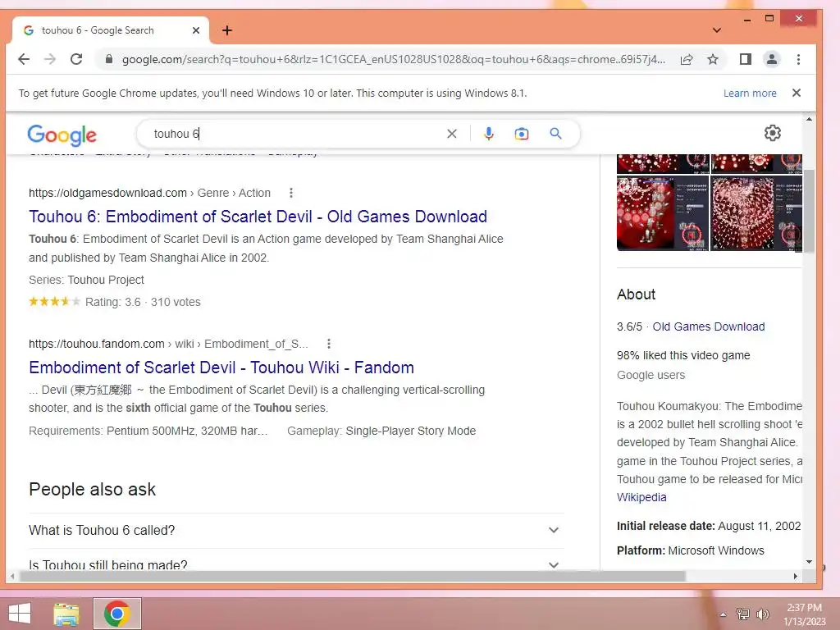The width and height of the screenshot is (840, 630).
Task: Reload the Google search page
Action: pyautogui.click(x=76, y=59)
